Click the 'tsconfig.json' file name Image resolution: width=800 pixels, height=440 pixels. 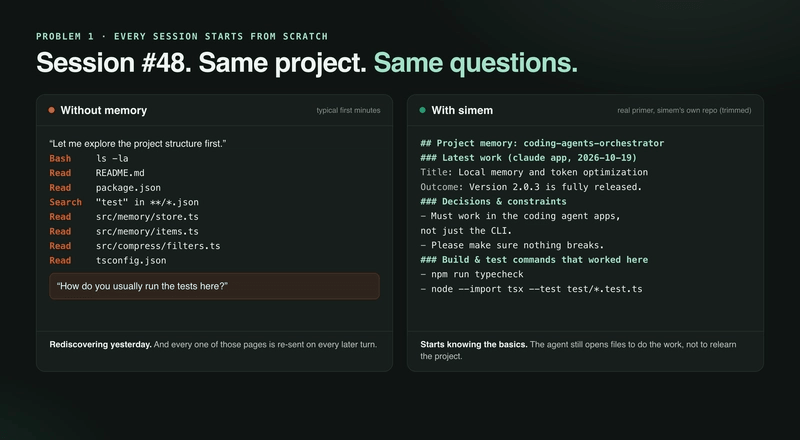[131, 260]
